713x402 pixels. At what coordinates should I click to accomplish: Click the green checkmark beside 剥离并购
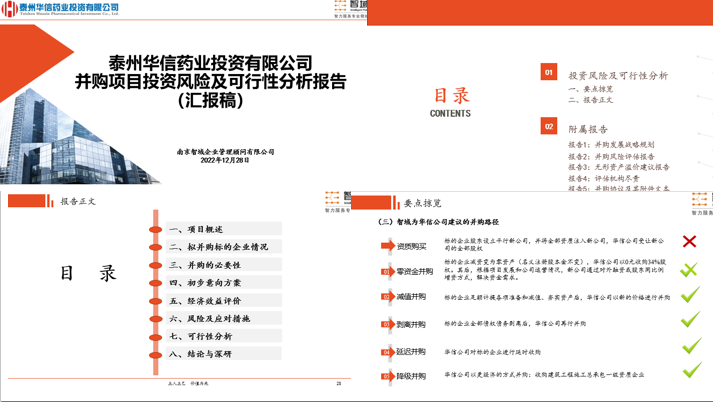(x=690, y=319)
